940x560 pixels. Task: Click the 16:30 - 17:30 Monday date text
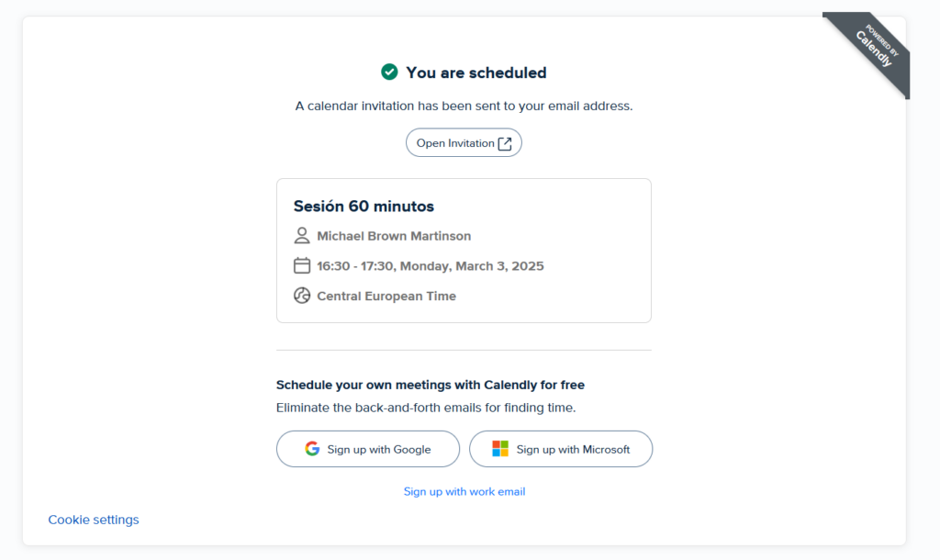pyautogui.click(x=430, y=266)
